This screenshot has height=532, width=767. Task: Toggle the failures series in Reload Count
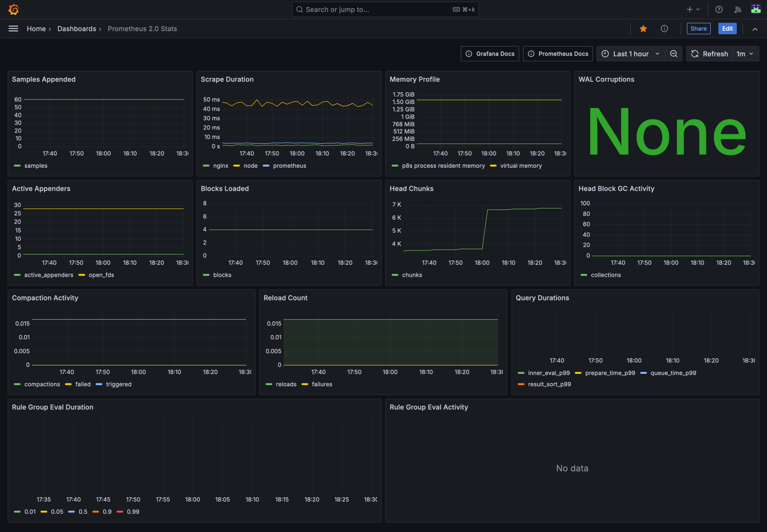click(322, 384)
